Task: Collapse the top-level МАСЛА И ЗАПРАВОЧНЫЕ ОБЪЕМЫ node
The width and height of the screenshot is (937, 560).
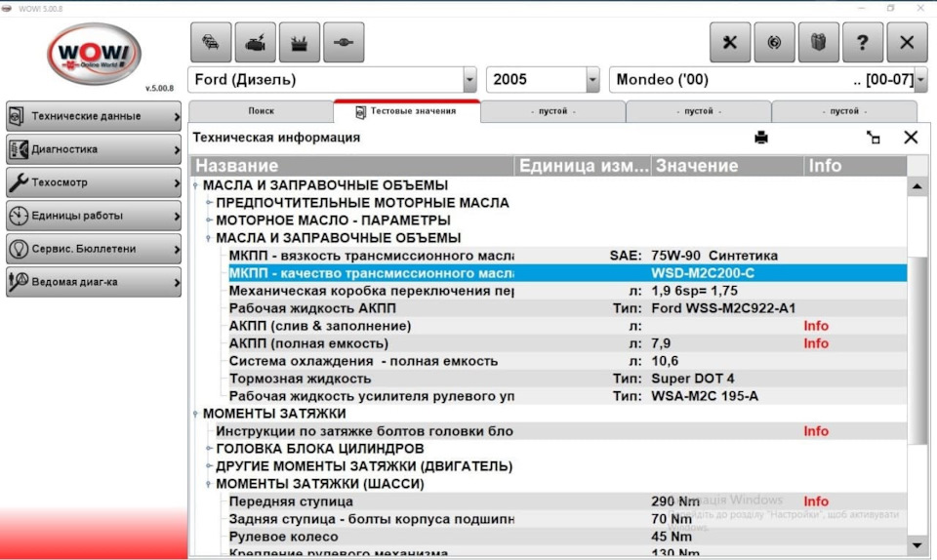Action: pos(195,185)
